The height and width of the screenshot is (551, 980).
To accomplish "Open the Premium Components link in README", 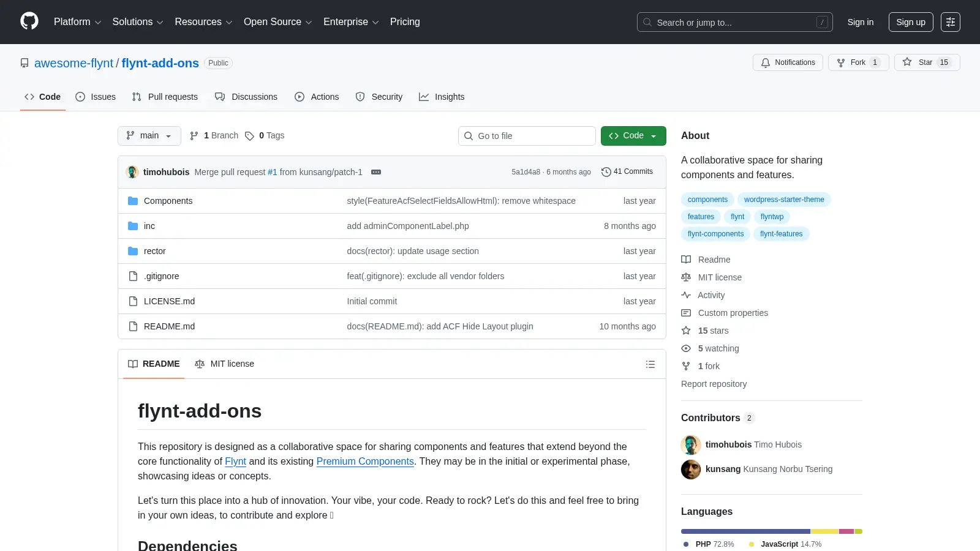I will coord(365,462).
